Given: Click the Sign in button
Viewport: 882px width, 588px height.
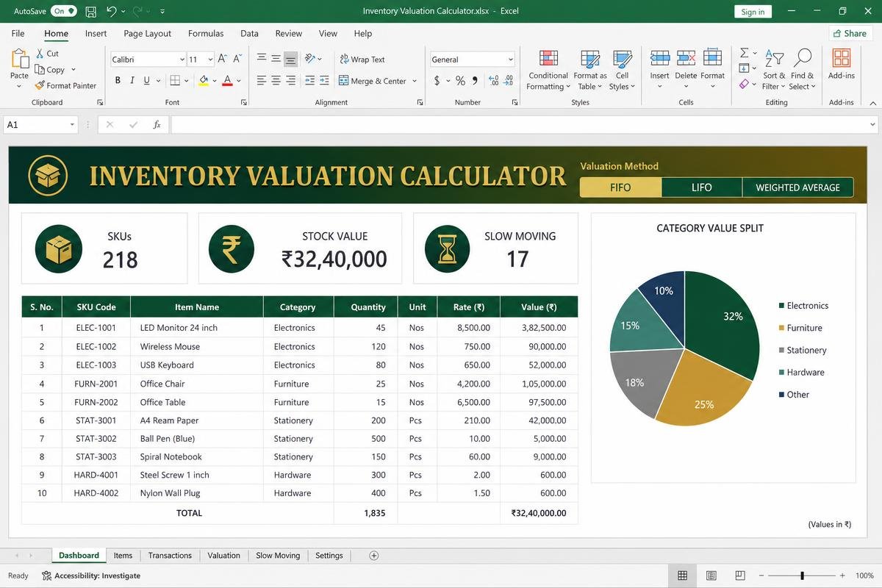Looking at the screenshot, I should pyautogui.click(x=753, y=11).
